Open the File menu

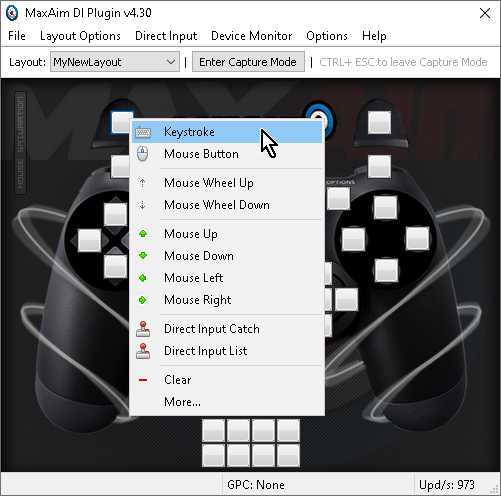click(17, 36)
